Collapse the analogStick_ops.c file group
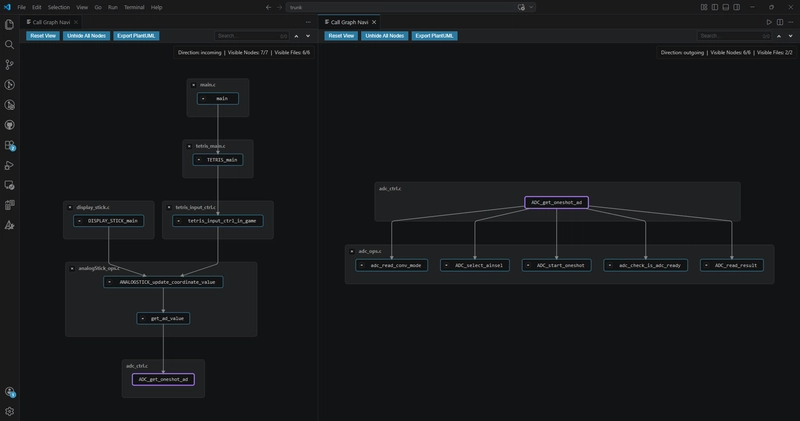800x421 pixels. [72, 268]
